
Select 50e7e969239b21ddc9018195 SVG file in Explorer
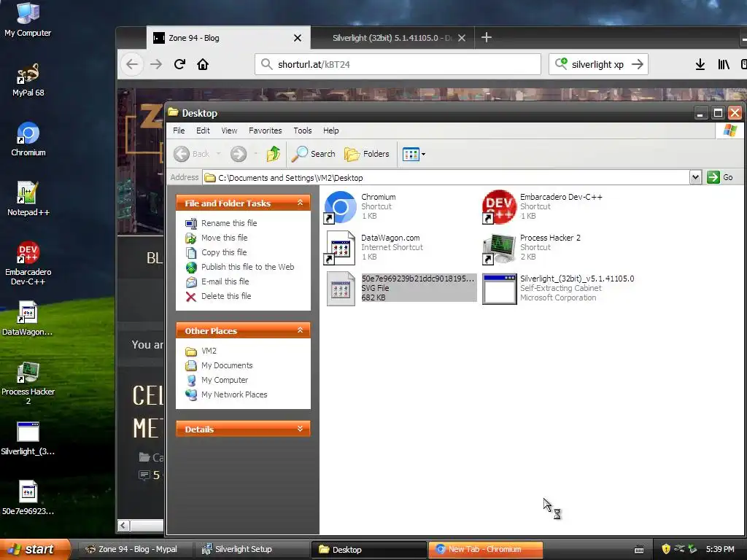click(x=401, y=288)
